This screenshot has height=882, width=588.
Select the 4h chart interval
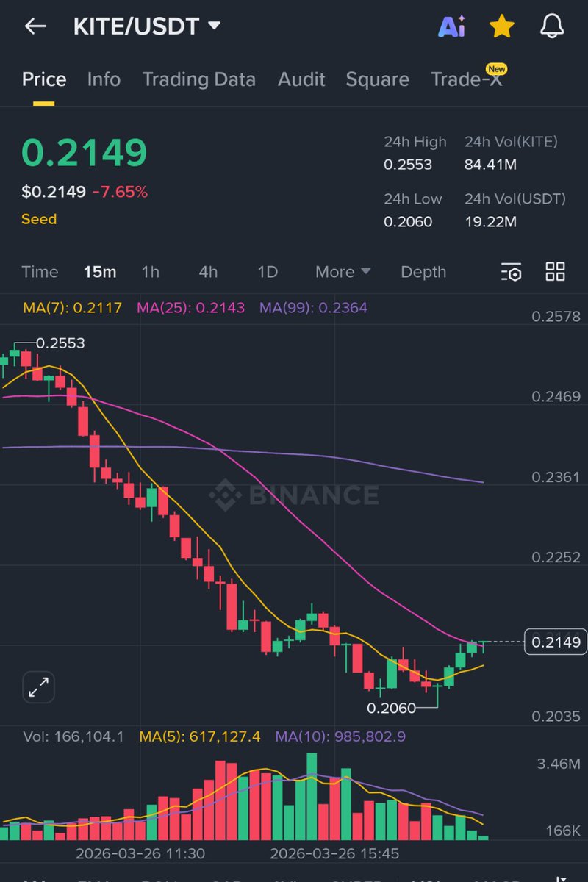coord(208,272)
